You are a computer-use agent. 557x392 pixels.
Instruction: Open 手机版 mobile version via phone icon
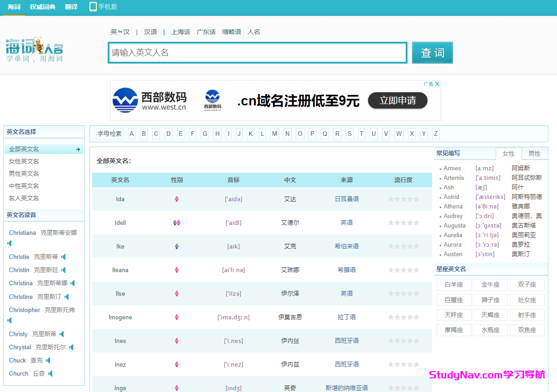[94, 7]
